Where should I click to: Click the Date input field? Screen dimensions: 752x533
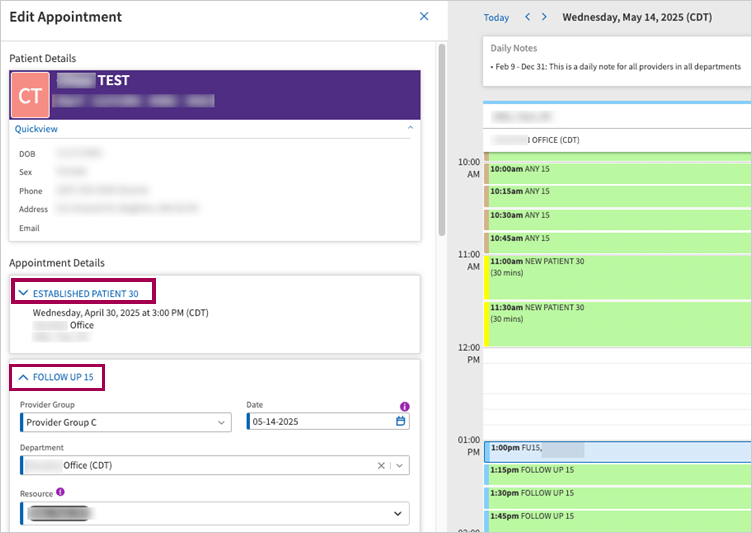318,422
